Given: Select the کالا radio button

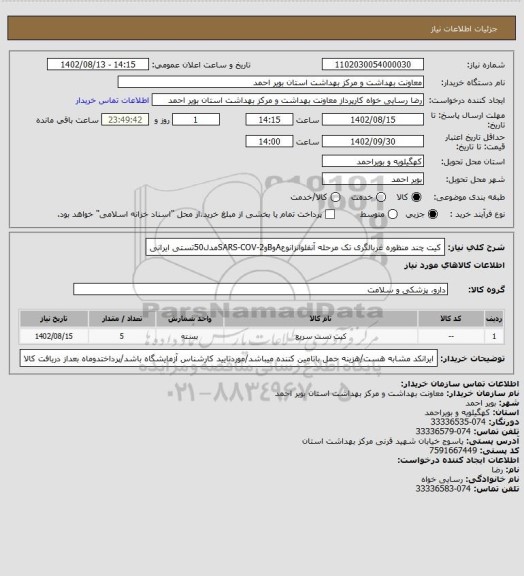Looking at the screenshot, I should coord(416,197).
